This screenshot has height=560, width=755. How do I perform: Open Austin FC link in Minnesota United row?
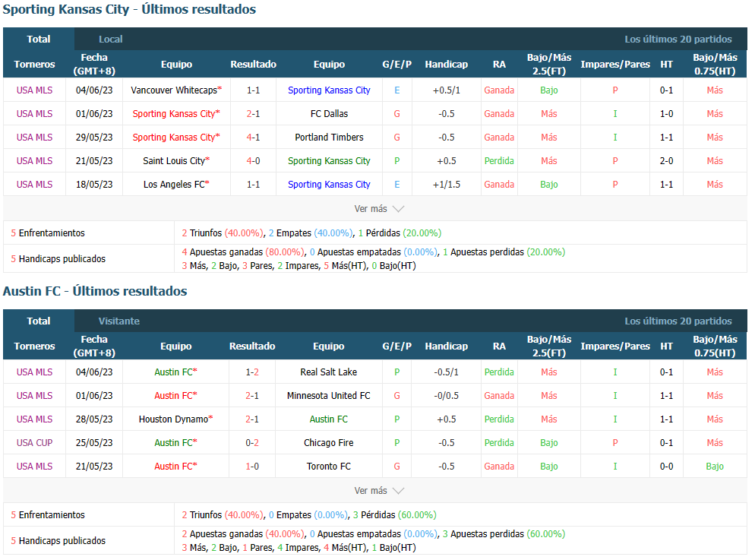click(175, 396)
